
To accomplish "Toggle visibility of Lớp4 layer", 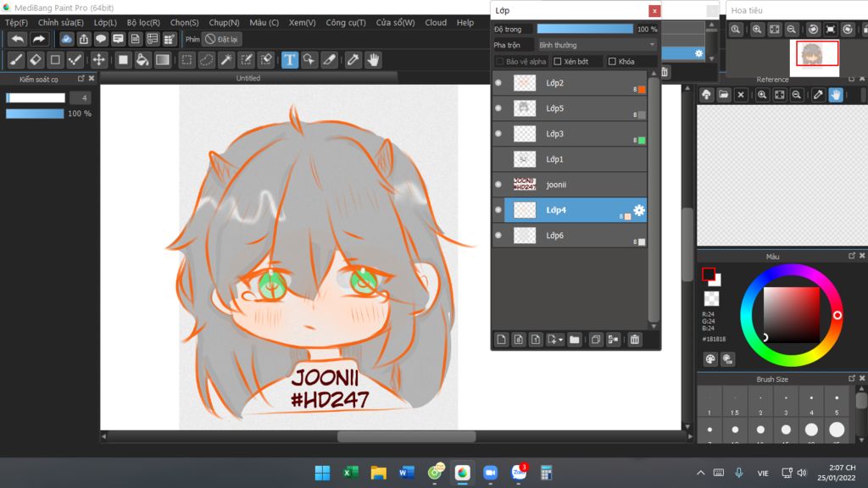I will pyautogui.click(x=498, y=210).
